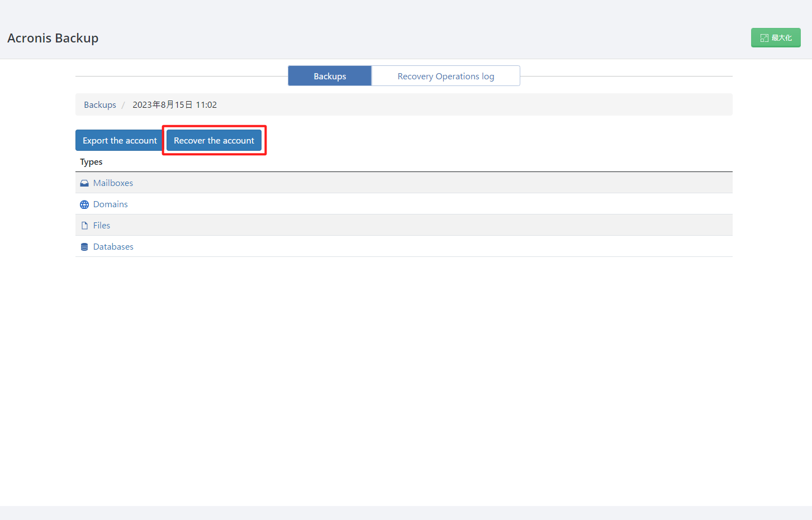Click the Databases cylinder icon
Viewport: 812px width, 520px height.
pos(84,247)
